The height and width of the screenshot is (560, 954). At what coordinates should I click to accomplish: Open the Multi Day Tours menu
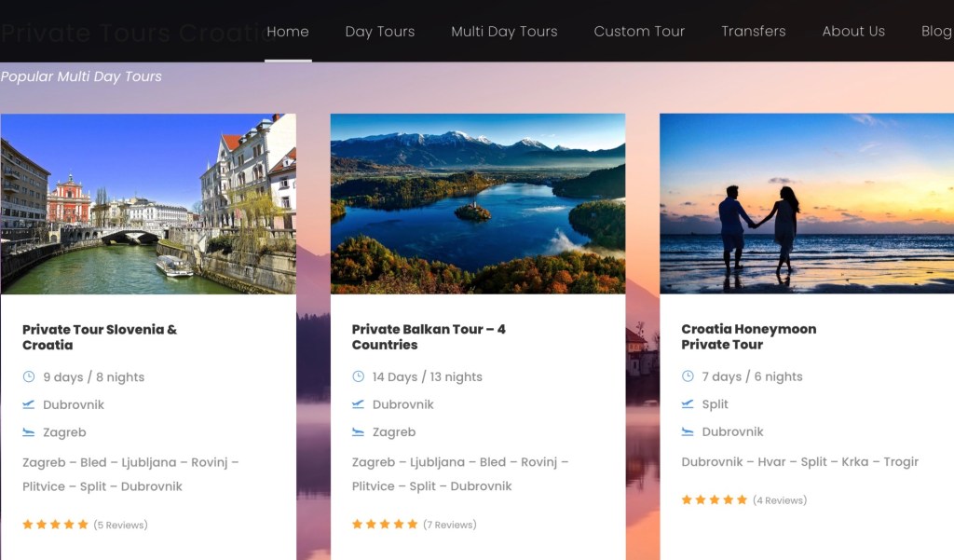tap(504, 31)
